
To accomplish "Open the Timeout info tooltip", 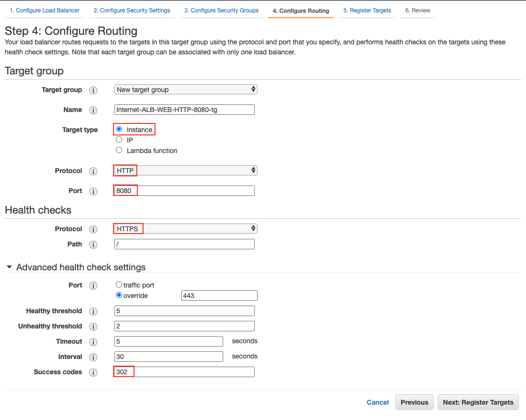I will click(x=93, y=342).
